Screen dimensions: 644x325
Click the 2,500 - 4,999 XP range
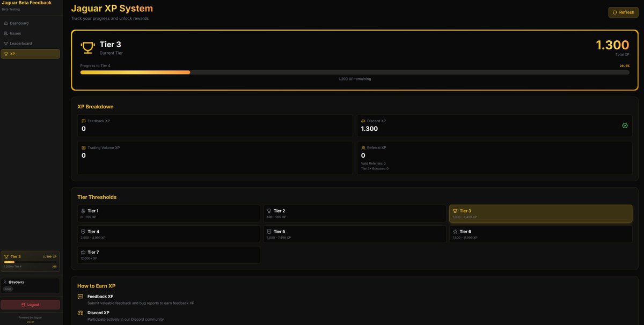coord(93,238)
